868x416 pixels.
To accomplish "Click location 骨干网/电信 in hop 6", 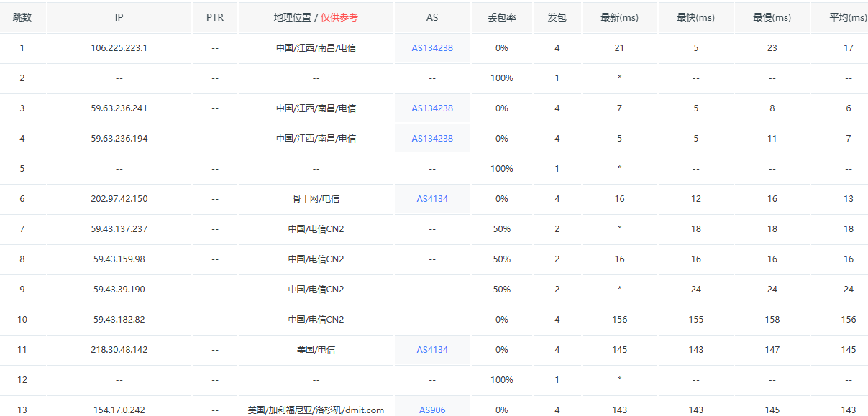I will click(x=316, y=199).
